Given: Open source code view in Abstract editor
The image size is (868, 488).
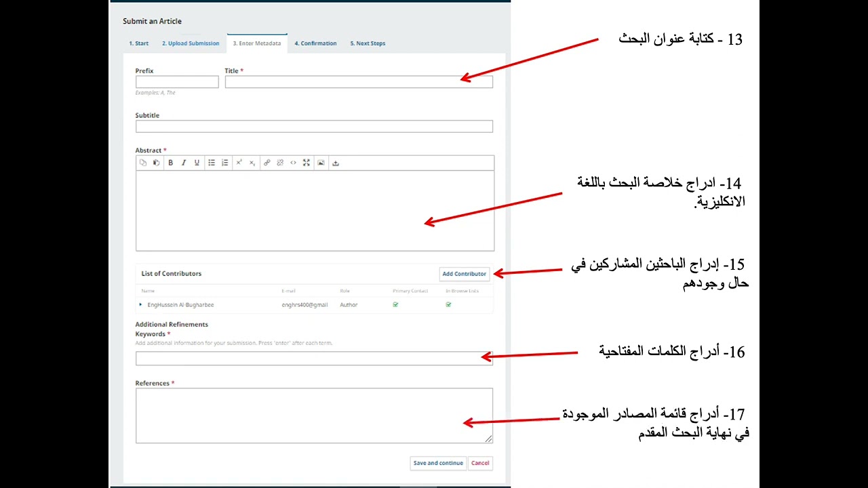Looking at the screenshot, I should point(293,163).
